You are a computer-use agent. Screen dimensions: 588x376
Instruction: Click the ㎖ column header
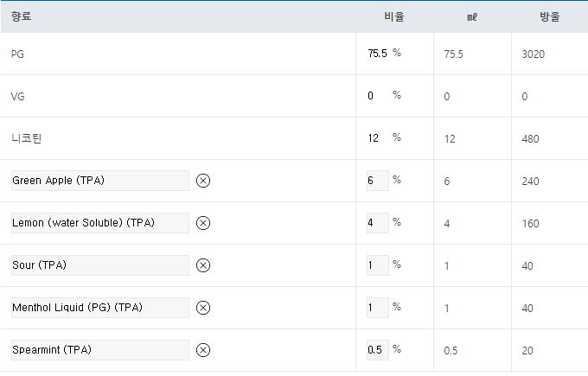[472, 17]
